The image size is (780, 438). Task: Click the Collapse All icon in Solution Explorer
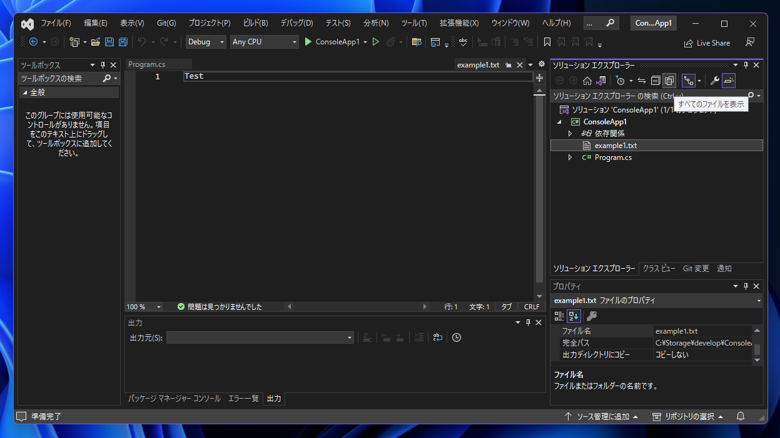point(656,81)
